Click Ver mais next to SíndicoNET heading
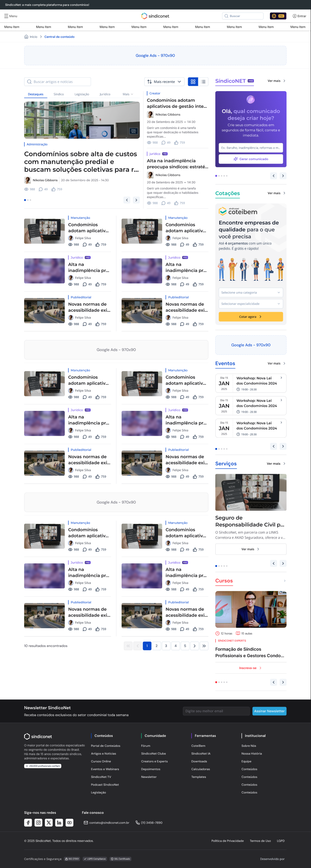Screen dimensions: 311x868 (x=276, y=81)
